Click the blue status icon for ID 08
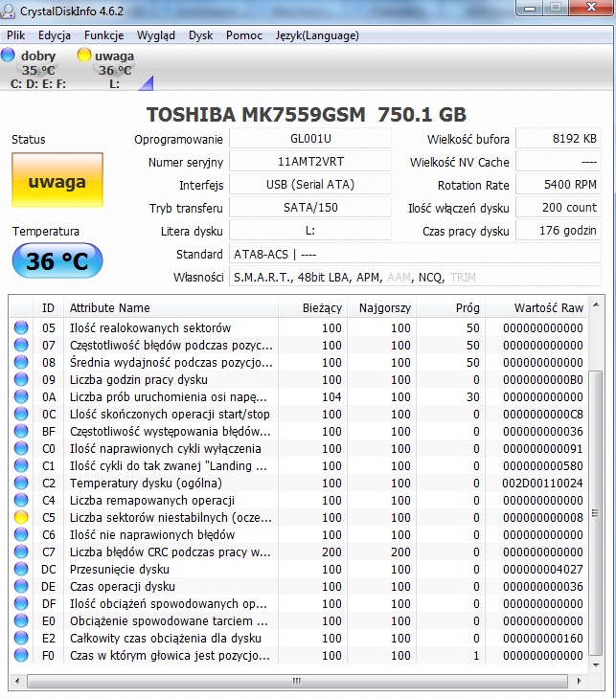Viewport: 616px width, 698px height. [x=21, y=362]
